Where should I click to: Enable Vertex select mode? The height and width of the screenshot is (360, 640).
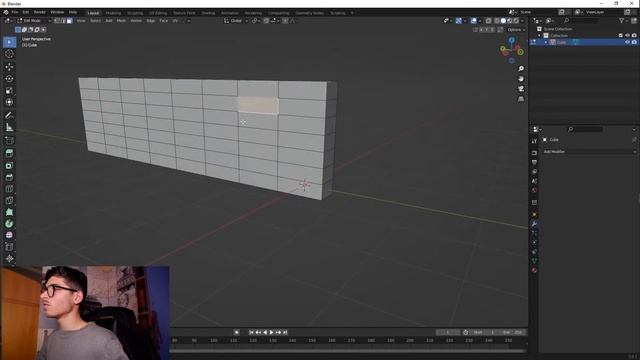point(57,20)
